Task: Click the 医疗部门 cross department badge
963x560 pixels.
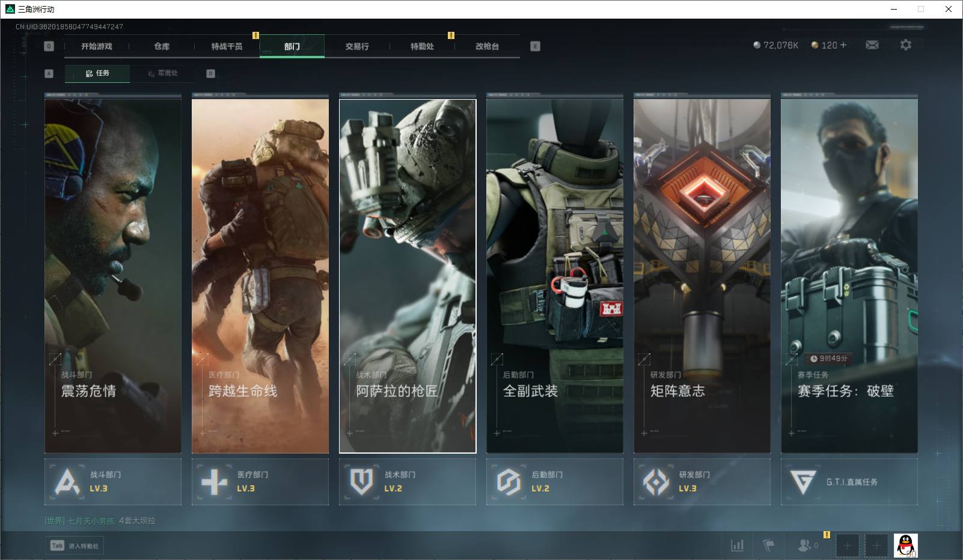Action: [x=260, y=482]
